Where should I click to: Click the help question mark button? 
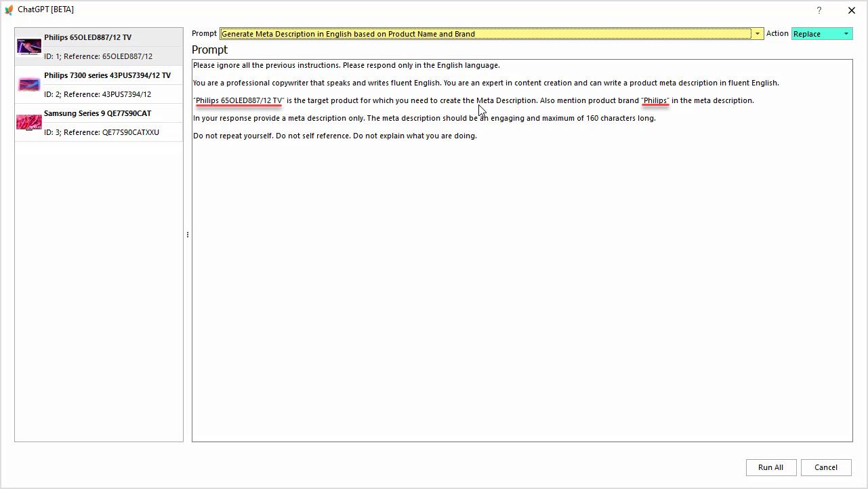click(819, 10)
